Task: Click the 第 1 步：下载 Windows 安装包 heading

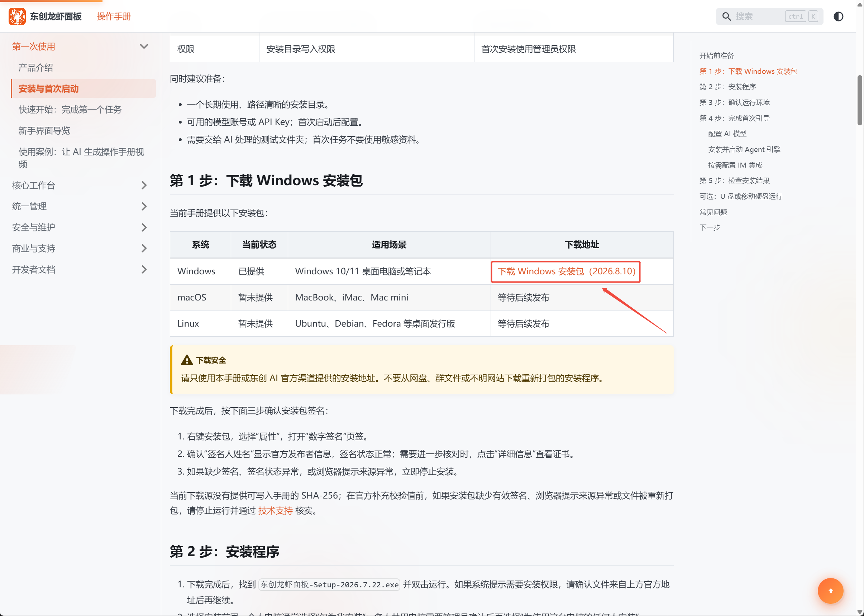Action: 266,180
